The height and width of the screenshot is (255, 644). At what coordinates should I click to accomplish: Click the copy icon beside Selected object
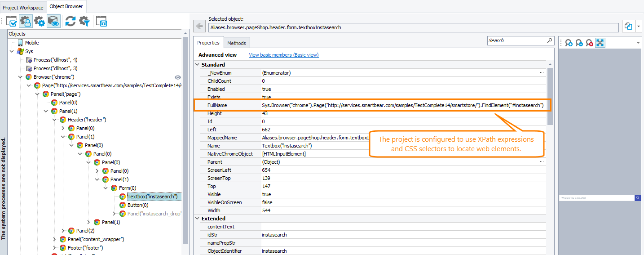click(628, 27)
